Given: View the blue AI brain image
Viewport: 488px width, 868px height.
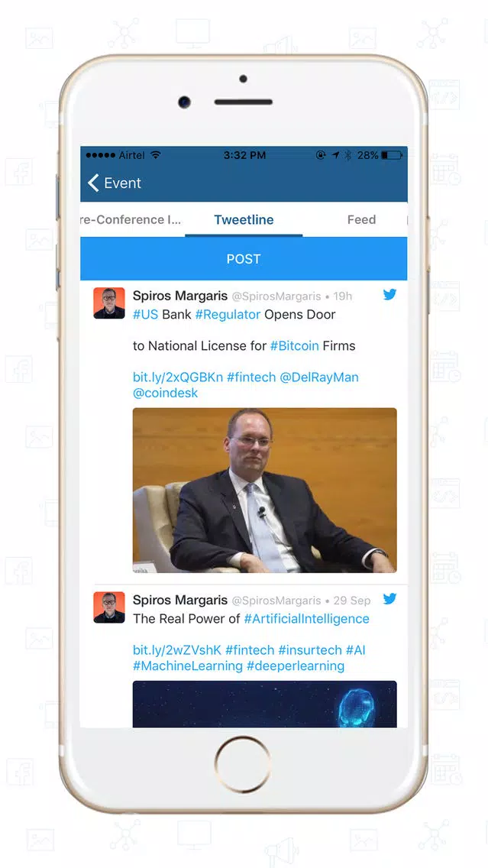Looking at the screenshot, I should point(264,704).
